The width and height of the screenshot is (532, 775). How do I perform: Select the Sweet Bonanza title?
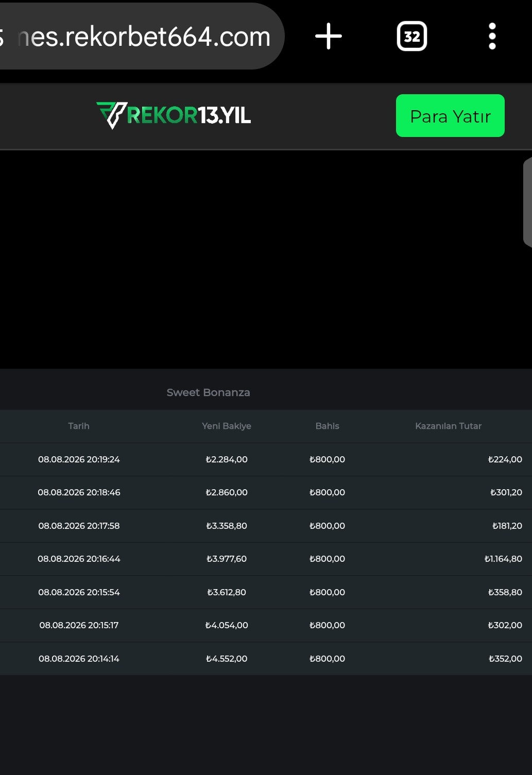click(209, 392)
